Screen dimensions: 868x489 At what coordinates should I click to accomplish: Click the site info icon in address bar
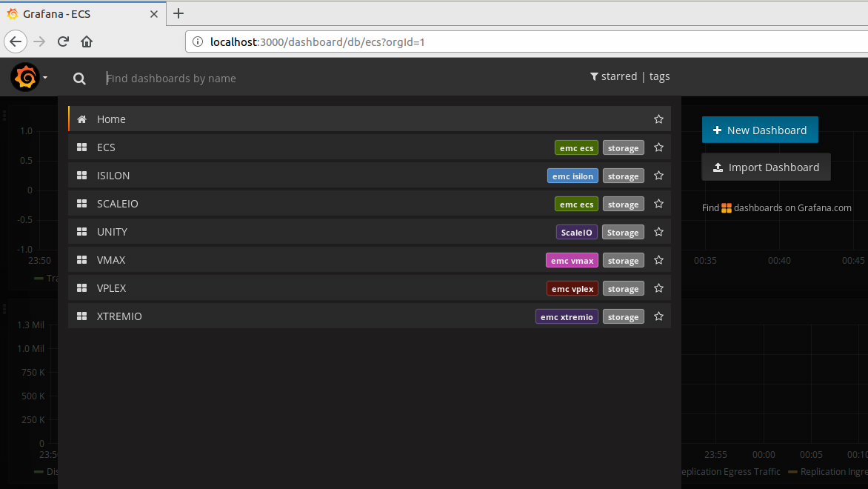coord(198,42)
